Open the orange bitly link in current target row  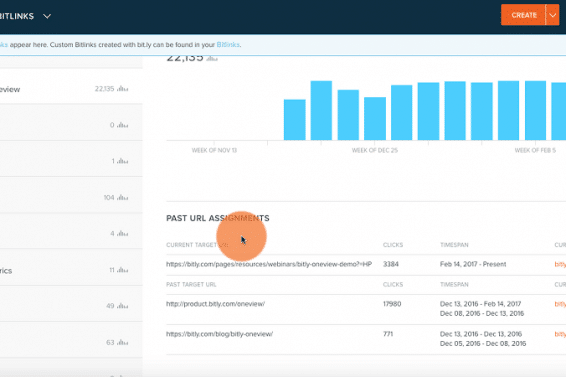click(x=560, y=264)
